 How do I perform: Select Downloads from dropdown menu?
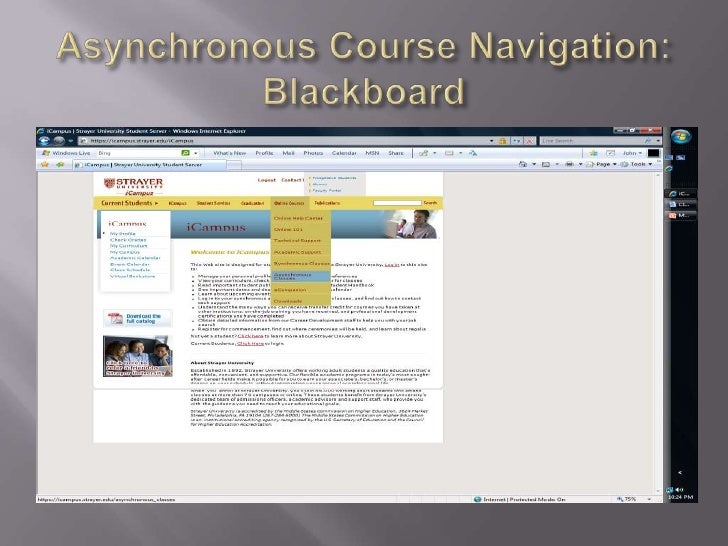tap(288, 301)
